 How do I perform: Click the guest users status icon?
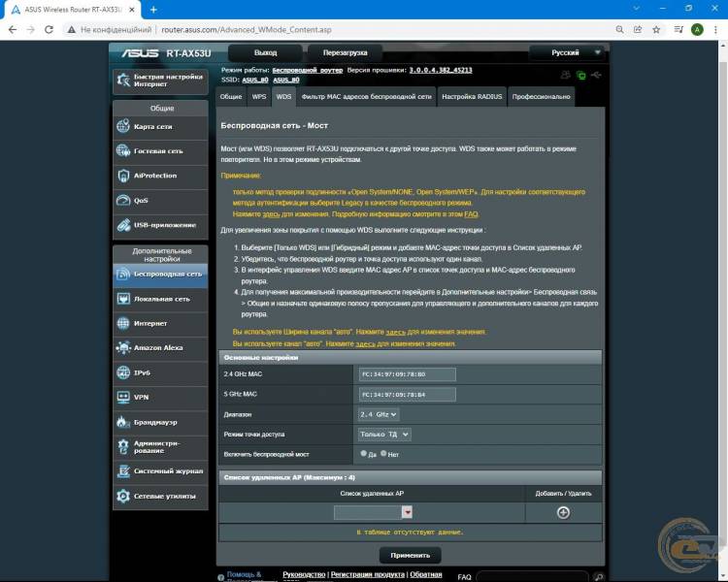tap(566, 75)
